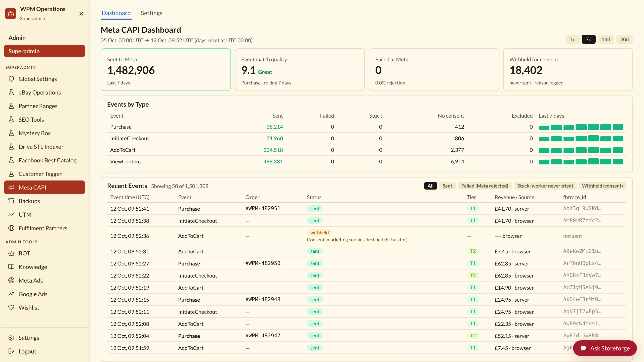Click the consent declined reason text
The height and width of the screenshot is (362, 644).
click(x=357, y=240)
